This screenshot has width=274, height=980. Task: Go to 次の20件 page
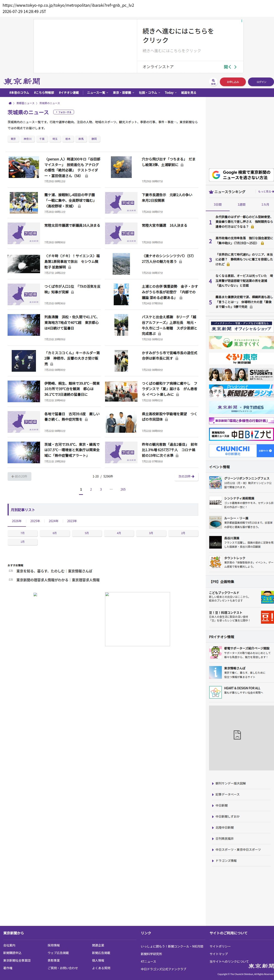[x=186, y=476]
